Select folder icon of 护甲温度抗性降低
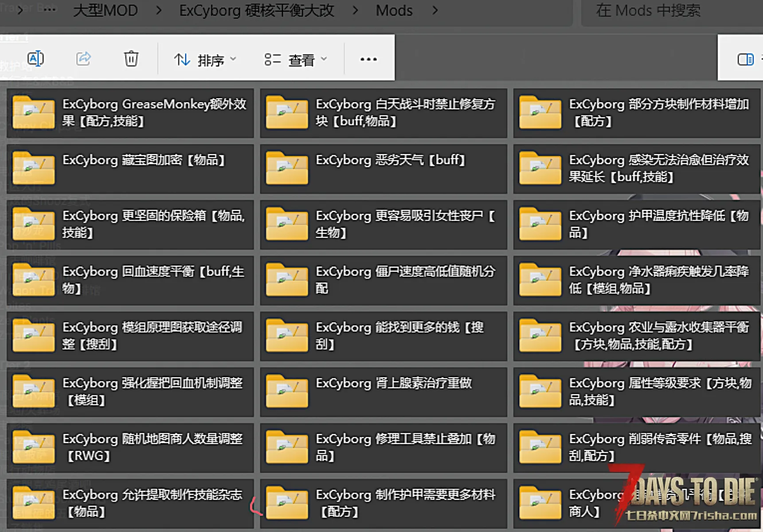The width and height of the screenshot is (763, 532). [x=540, y=224]
